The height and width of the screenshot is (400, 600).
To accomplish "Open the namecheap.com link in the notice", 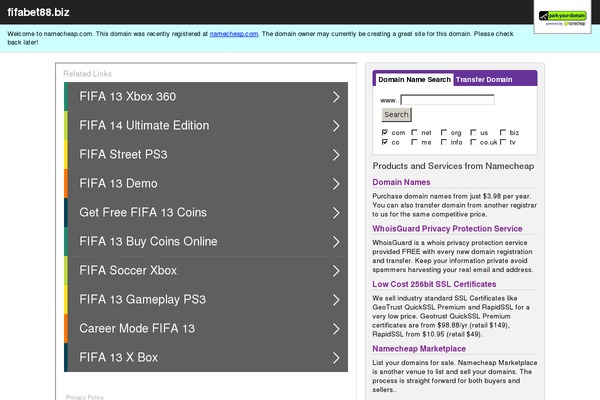I will tap(233, 34).
